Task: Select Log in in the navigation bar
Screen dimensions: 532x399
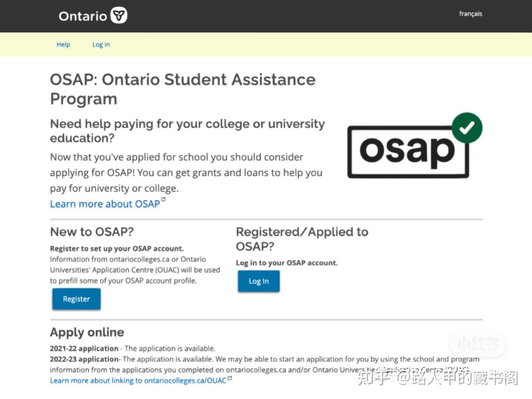Action: click(101, 44)
